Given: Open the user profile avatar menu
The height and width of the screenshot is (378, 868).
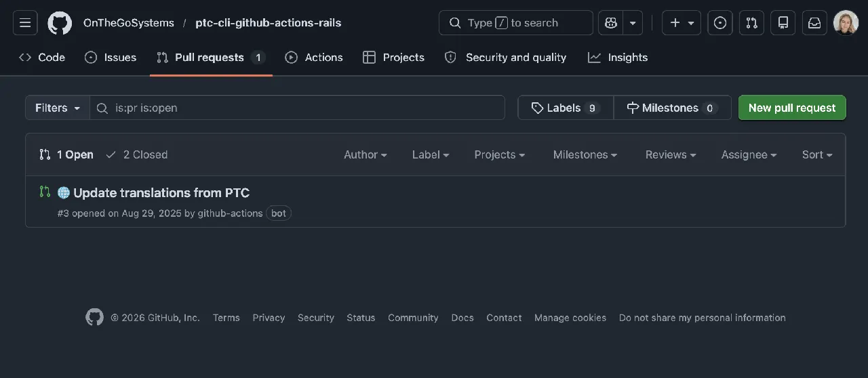Looking at the screenshot, I should (x=846, y=23).
